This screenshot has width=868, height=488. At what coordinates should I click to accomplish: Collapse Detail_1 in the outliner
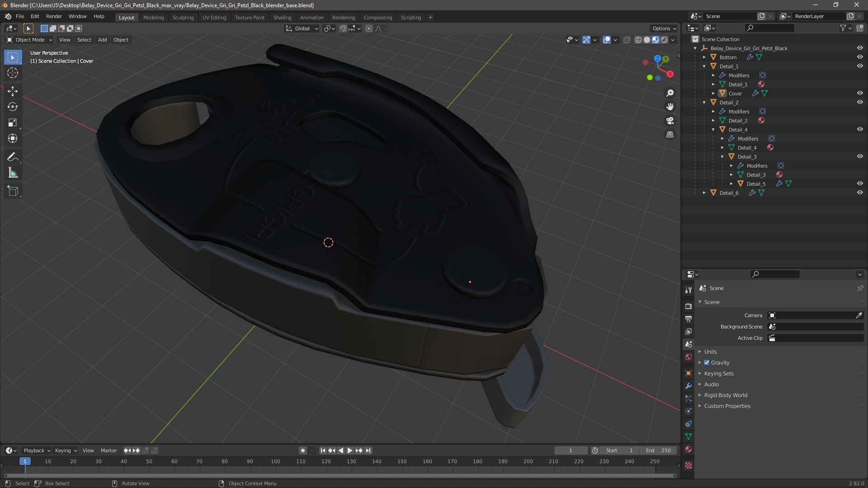704,66
